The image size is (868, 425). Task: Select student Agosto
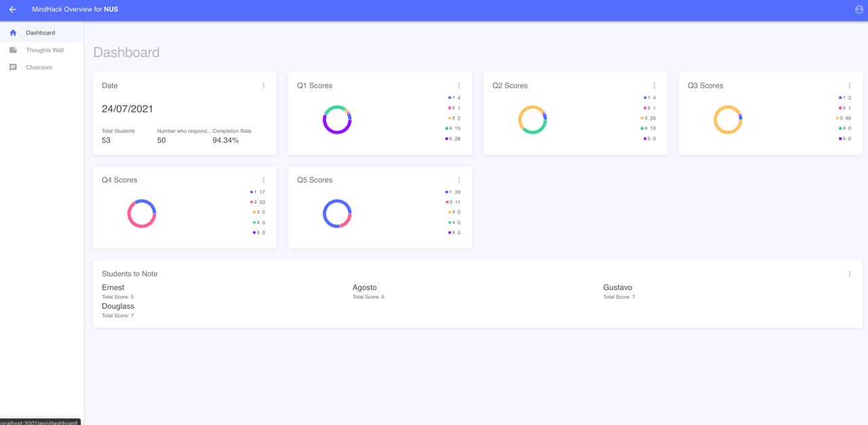pyautogui.click(x=365, y=287)
